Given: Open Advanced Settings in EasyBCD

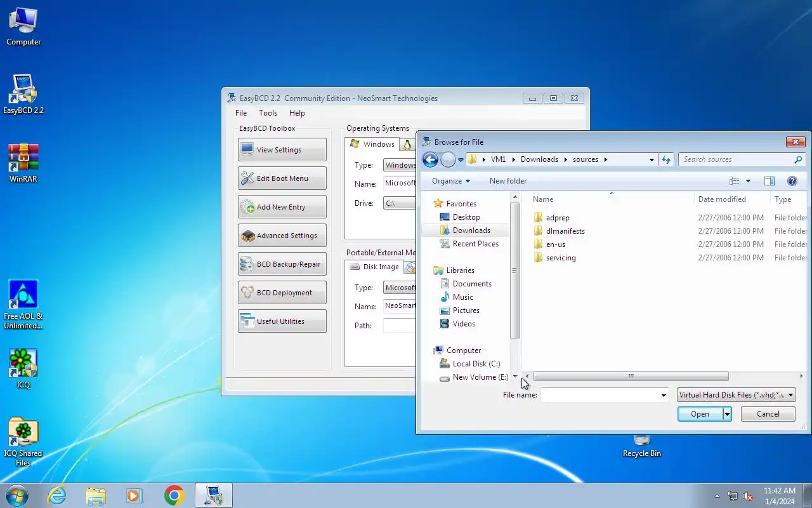Looking at the screenshot, I should 282,236.
